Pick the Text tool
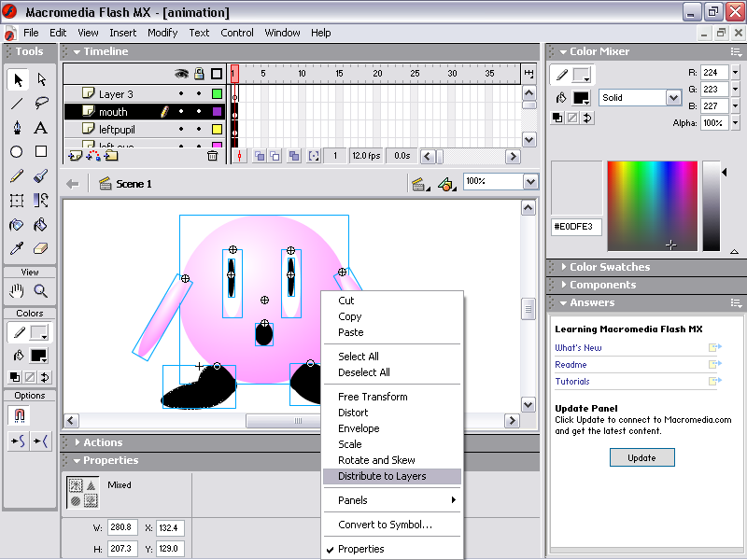This screenshot has width=747, height=560. click(x=41, y=128)
